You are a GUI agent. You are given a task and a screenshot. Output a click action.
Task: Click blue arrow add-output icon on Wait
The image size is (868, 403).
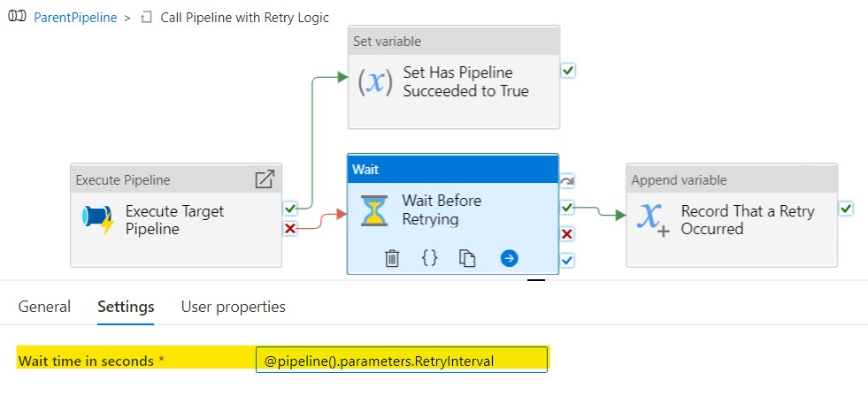509,258
